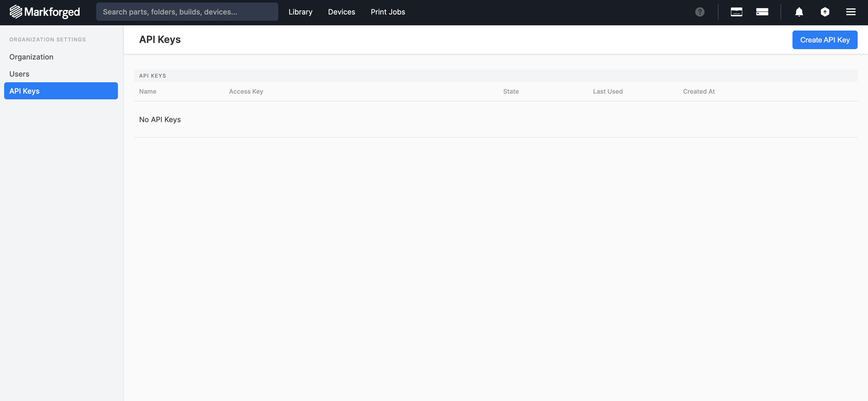
Task: Click the Access Key column header
Action: coord(246,91)
